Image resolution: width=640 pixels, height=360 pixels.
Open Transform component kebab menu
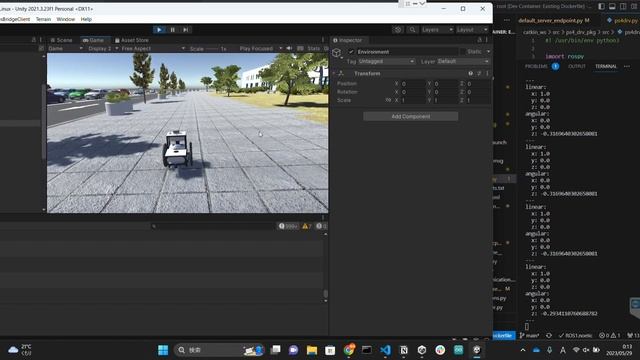[x=487, y=73]
